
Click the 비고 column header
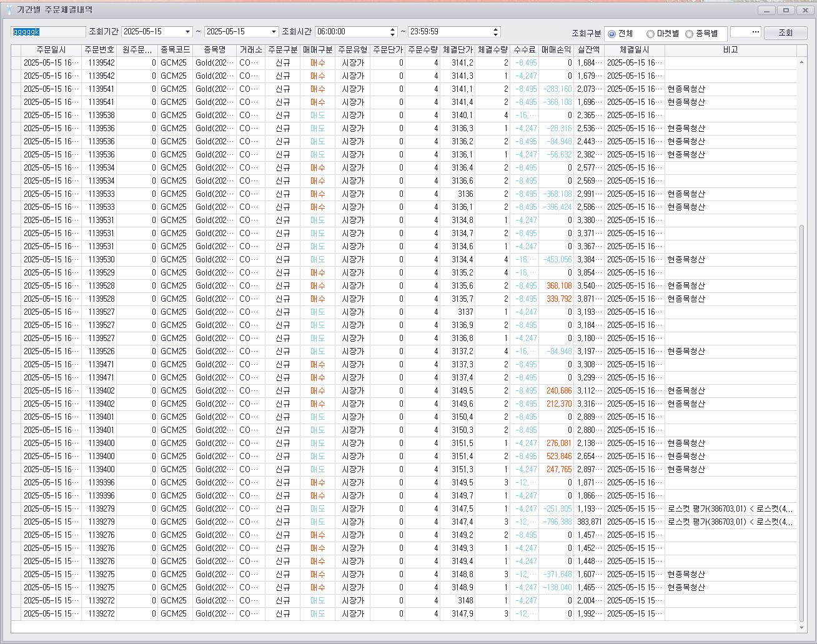(731, 50)
